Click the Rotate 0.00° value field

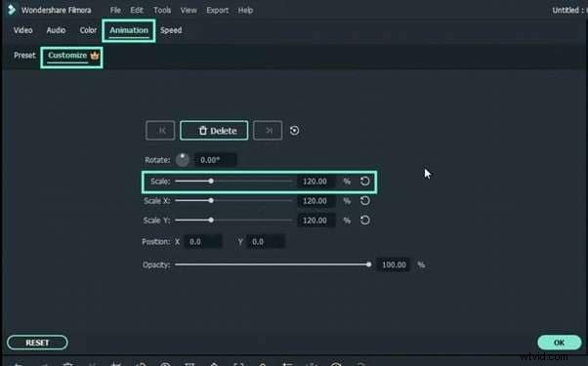216,160
